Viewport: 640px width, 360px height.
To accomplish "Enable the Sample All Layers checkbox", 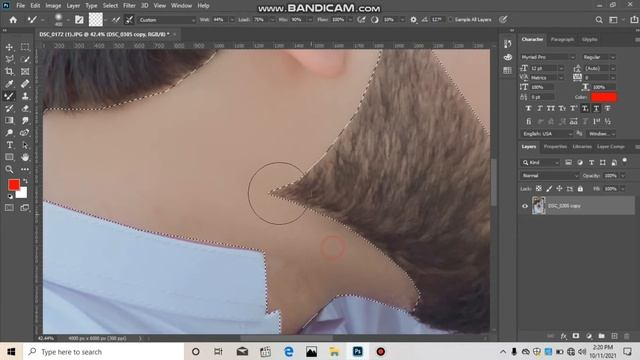I will (450, 20).
